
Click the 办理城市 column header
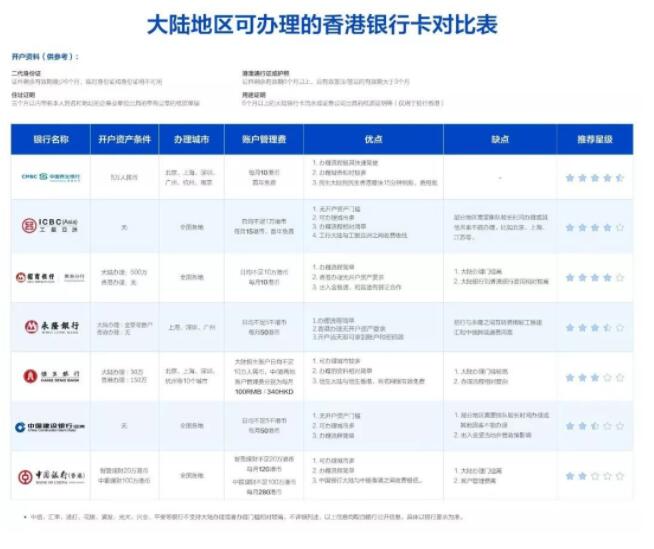tap(191, 139)
